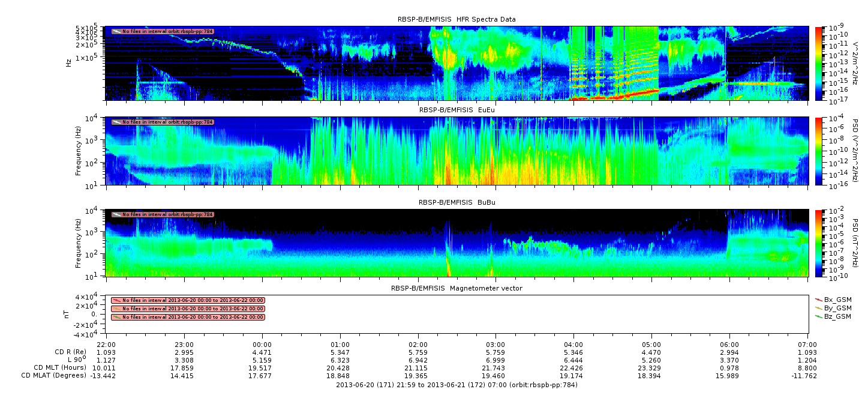Select the Bz_GSM legend label

(x=837, y=316)
